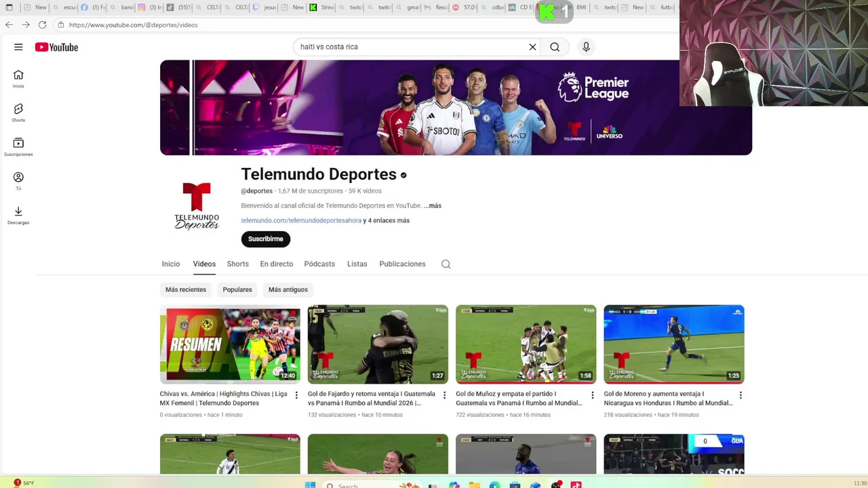The image size is (868, 488).
Task: Click the magnifier search button
Action: [x=555, y=47]
